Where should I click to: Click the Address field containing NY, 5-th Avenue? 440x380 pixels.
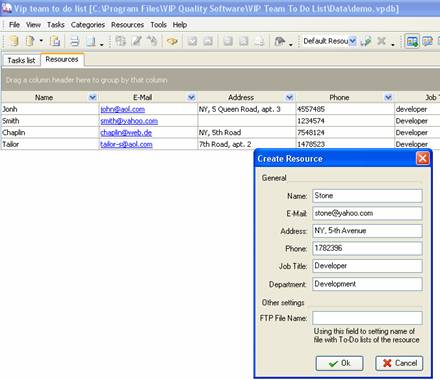(367, 231)
